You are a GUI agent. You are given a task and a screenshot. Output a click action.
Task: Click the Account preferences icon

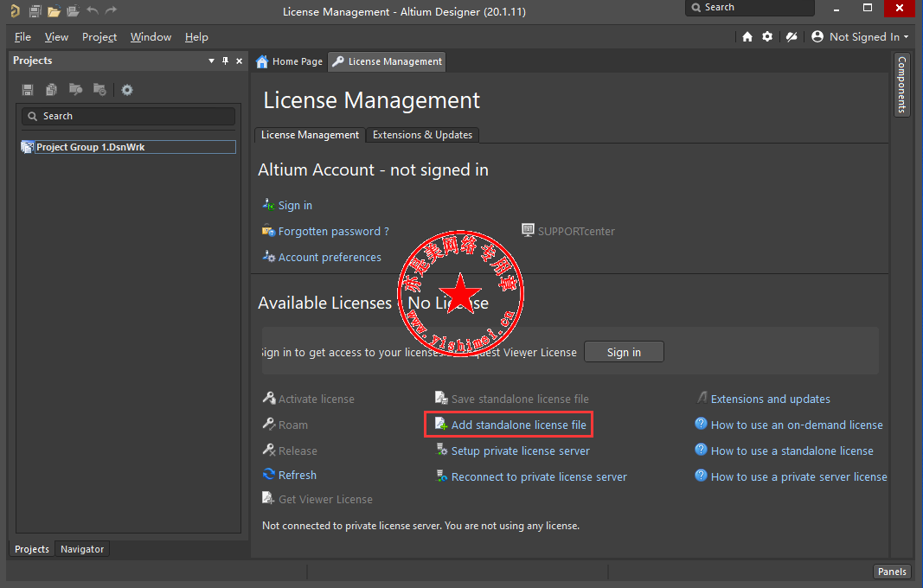(x=268, y=257)
